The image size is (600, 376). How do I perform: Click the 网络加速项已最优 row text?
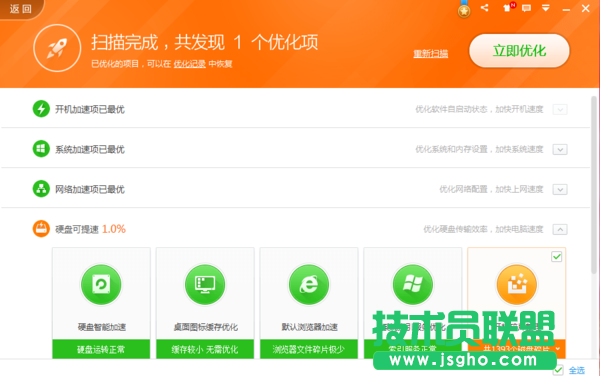[x=90, y=189]
